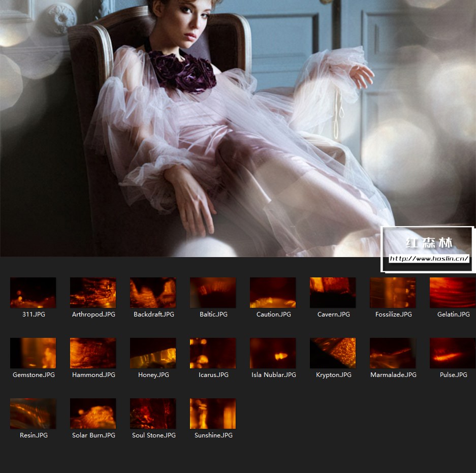This screenshot has height=473, width=476.
Task: Click the Solar Burn.JPG label
Action: 93,435
